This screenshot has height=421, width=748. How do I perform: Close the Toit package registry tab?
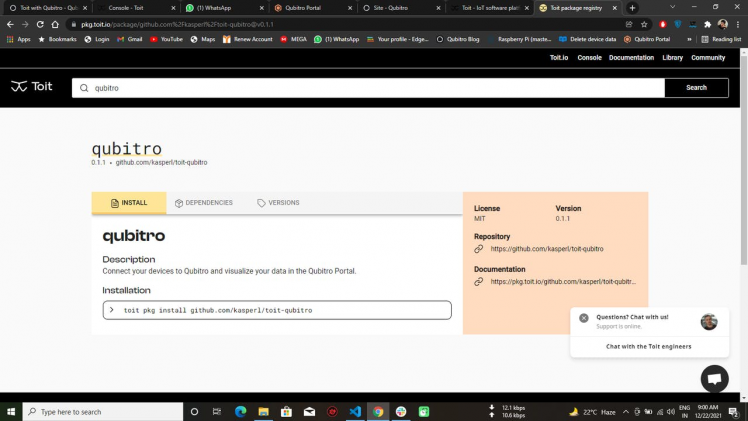[x=615, y=8]
